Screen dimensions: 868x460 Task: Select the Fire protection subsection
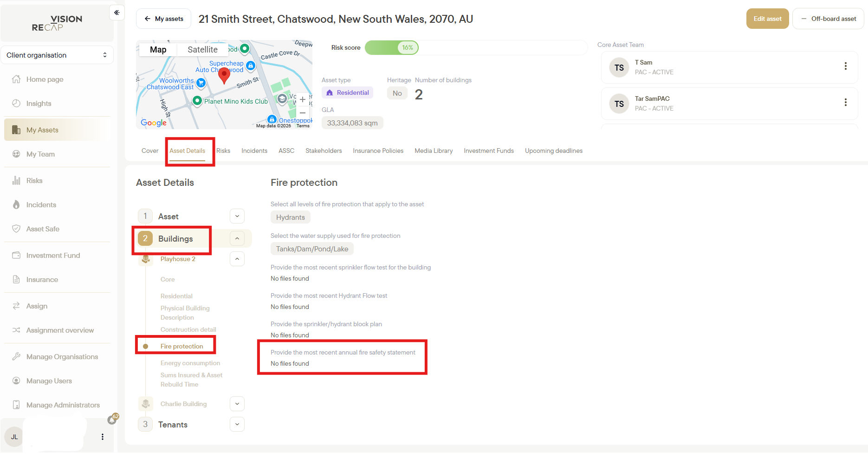(x=182, y=346)
